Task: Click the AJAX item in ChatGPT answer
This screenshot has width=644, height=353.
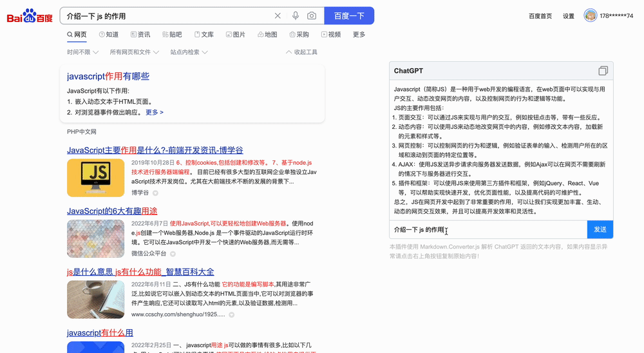Action: [x=498, y=169]
